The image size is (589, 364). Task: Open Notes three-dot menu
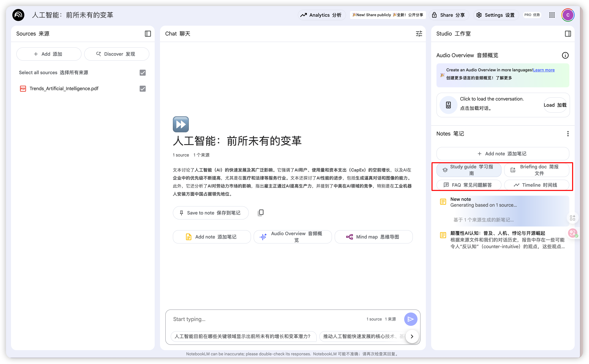point(568,134)
